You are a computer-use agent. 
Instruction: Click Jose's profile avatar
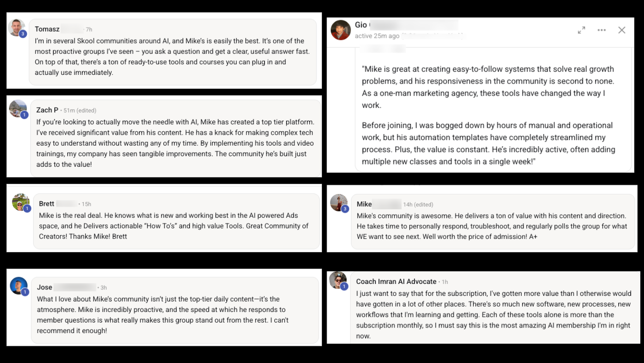18,286
